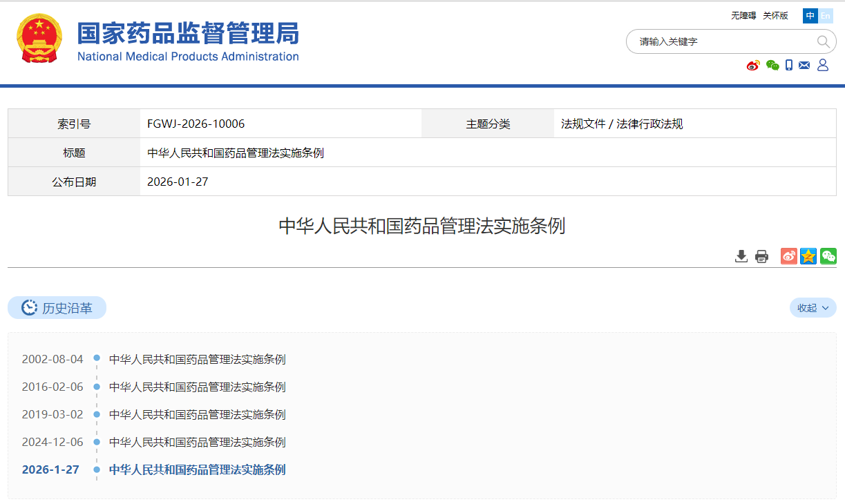Collapse history with 收起 button
845x504 pixels.
click(813, 308)
